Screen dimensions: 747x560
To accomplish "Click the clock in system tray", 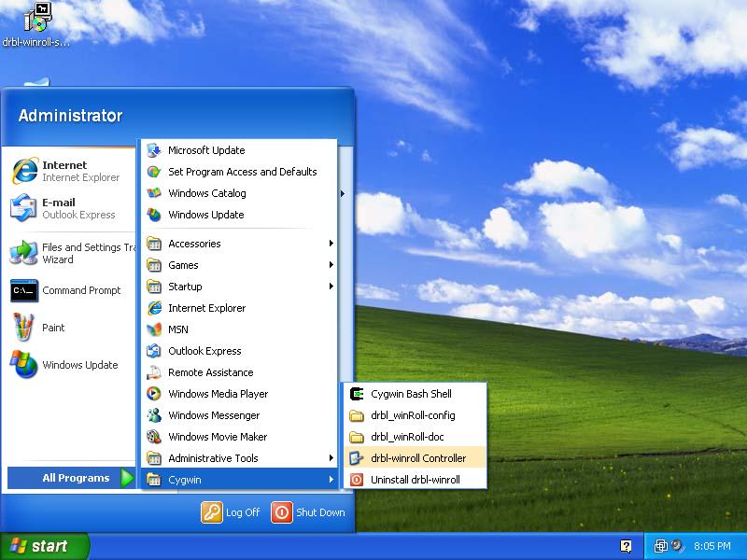I will (x=712, y=546).
